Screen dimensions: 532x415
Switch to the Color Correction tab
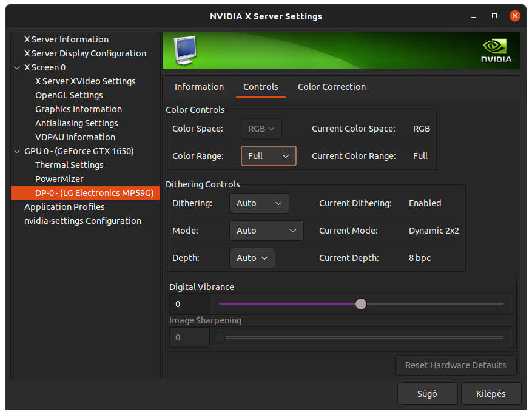click(331, 87)
